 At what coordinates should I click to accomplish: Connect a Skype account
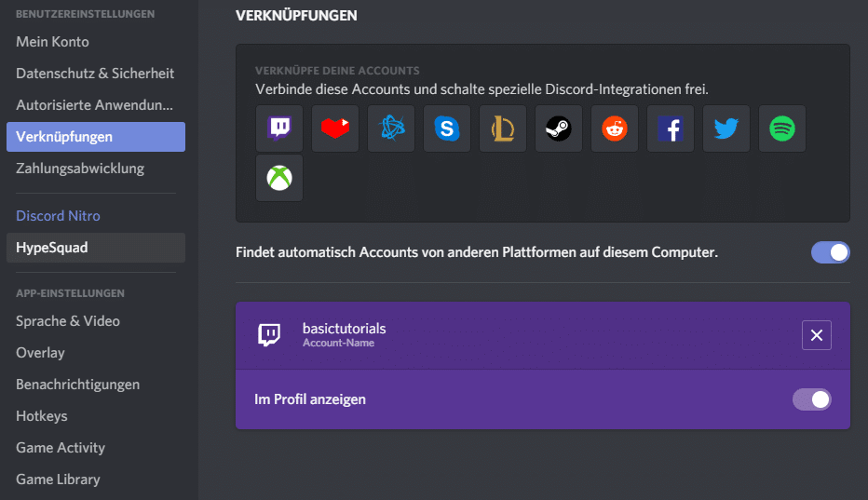point(447,128)
